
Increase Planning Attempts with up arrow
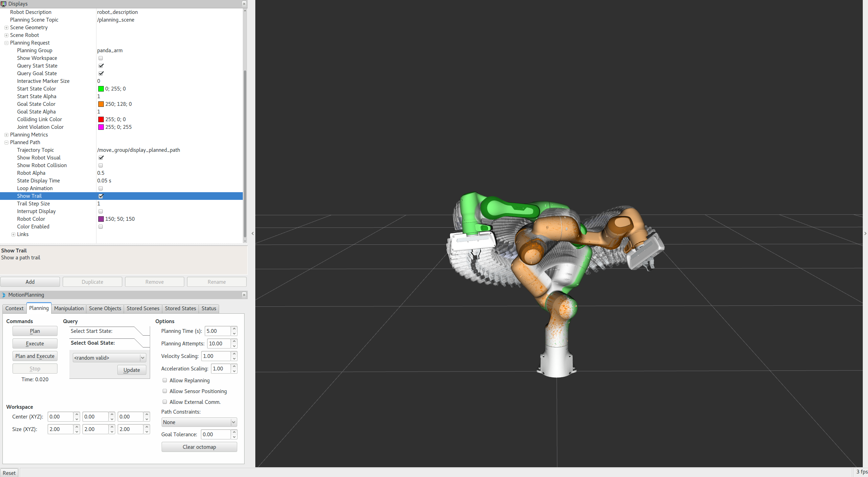pos(234,341)
